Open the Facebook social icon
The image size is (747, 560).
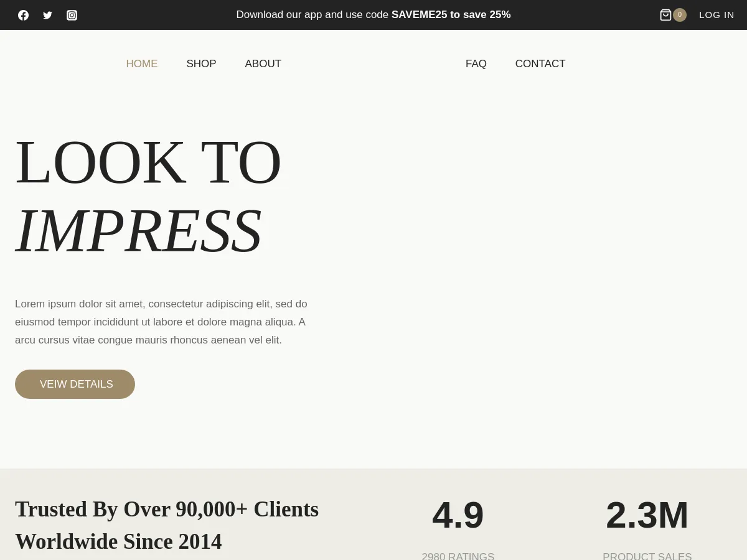tap(23, 15)
